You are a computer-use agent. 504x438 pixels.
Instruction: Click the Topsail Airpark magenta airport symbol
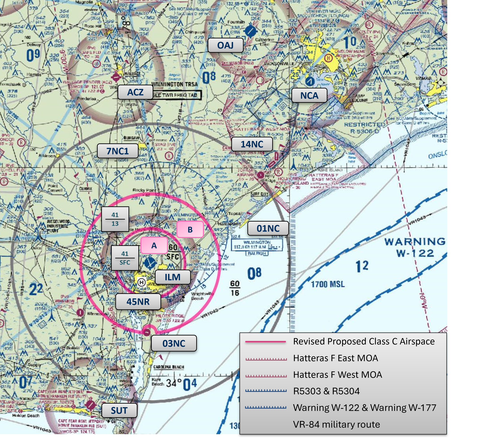[260, 175]
